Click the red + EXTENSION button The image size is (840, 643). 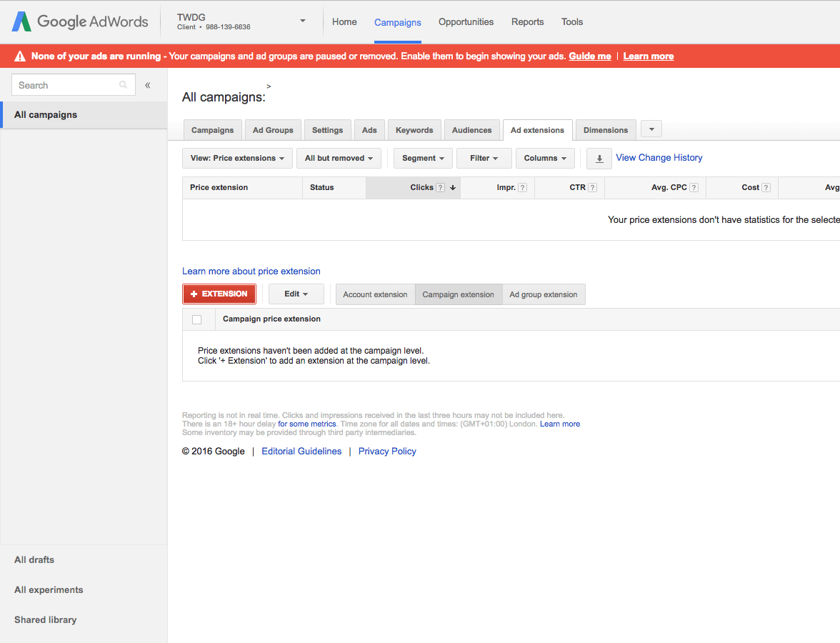(x=219, y=294)
